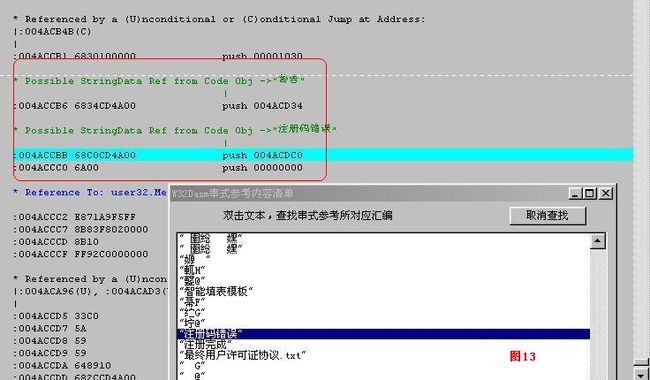Select the highlighted "注册码错误" string entry
Viewport: 650px width, 380px height.
click(x=383, y=334)
